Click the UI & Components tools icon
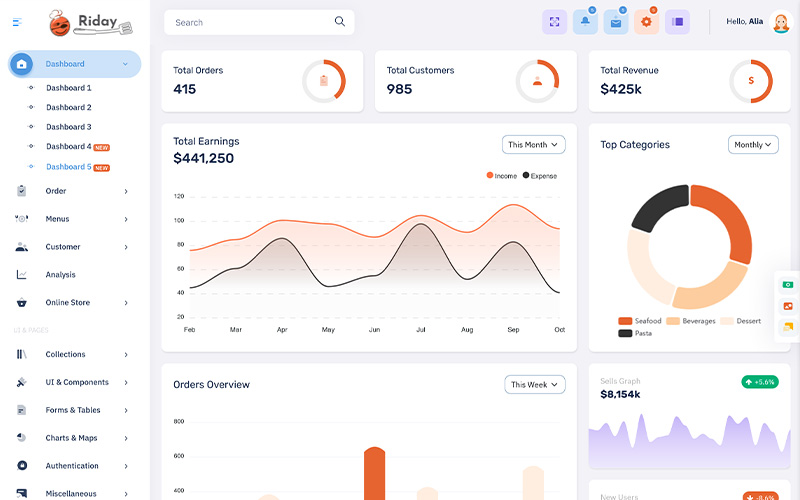 click(21, 382)
